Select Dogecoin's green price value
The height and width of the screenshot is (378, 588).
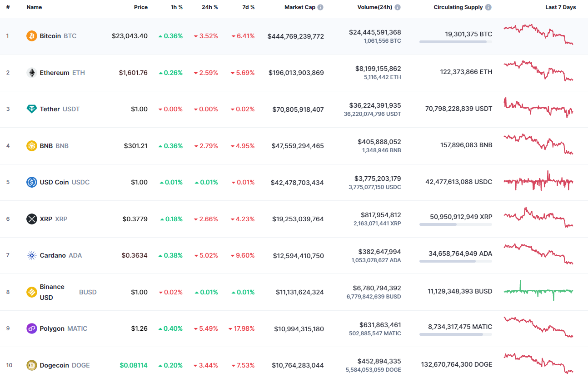coord(133,365)
